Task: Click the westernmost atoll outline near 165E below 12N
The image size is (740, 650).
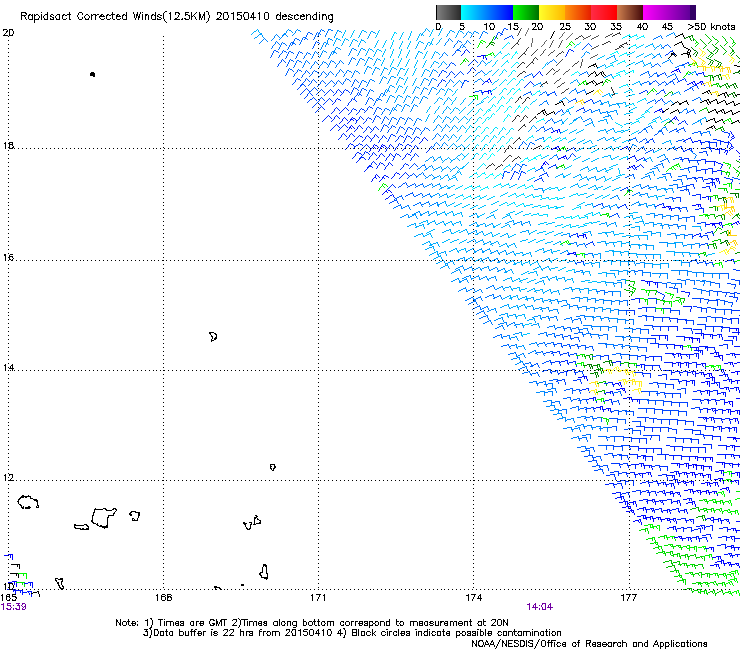Action: [28, 502]
